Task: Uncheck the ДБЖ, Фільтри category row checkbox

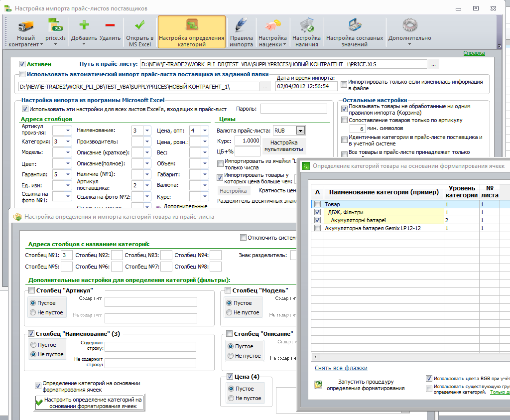Action: tap(317, 212)
